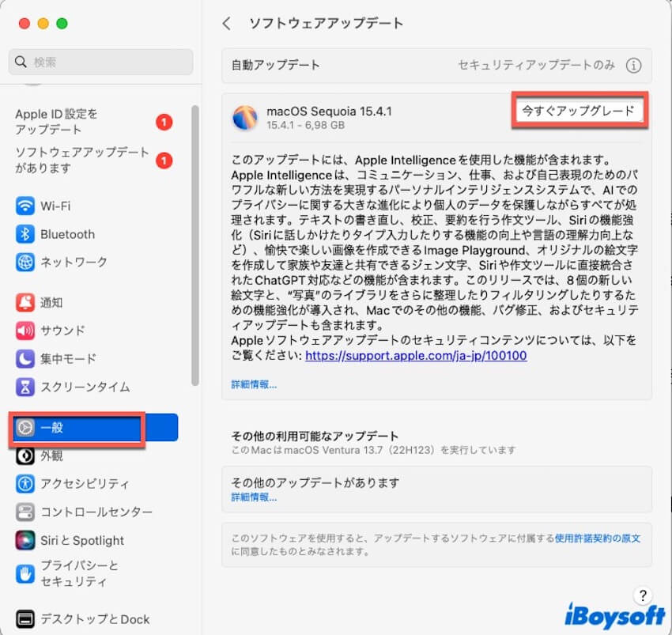Click the コントロールセンター icon
The image size is (672, 635).
click(x=25, y=512)
